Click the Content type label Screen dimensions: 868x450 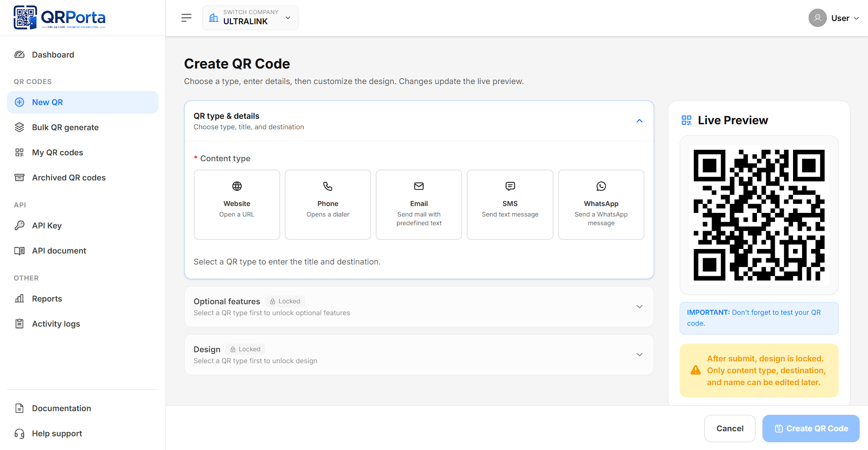pos(225,159)
